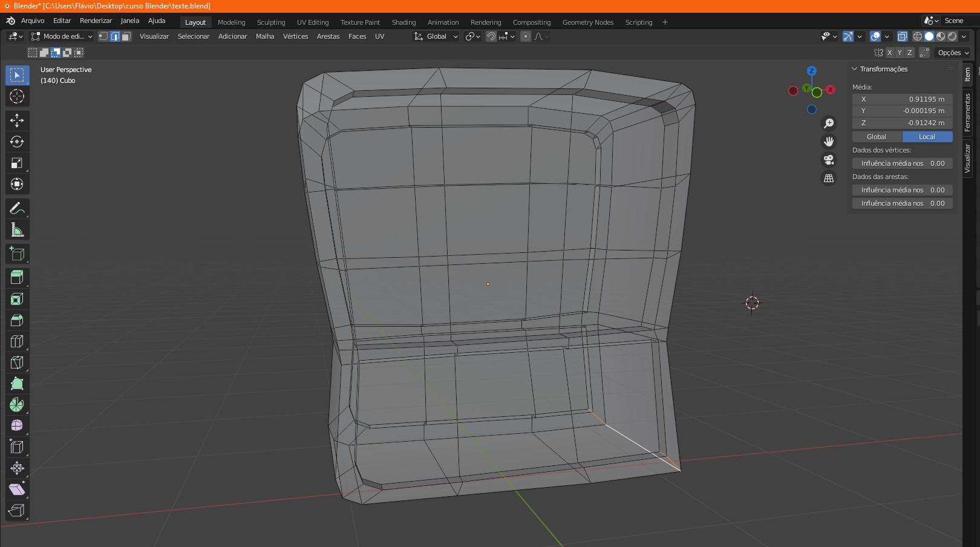This screenshot has width=980, height=547.
Task: Toggle Z axis mesh symmetry
Action: point(909,53)
